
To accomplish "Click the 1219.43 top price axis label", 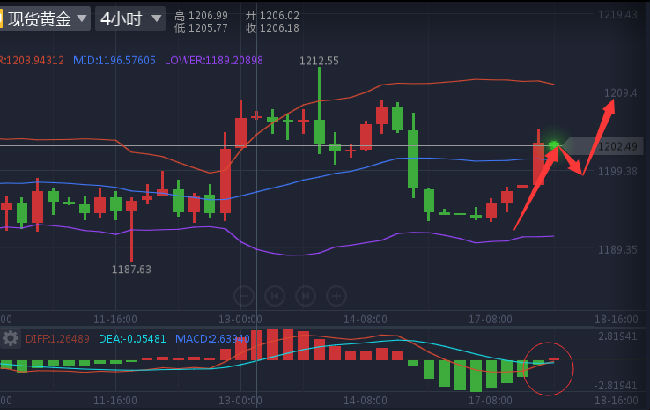I will [x=617, y=15].
